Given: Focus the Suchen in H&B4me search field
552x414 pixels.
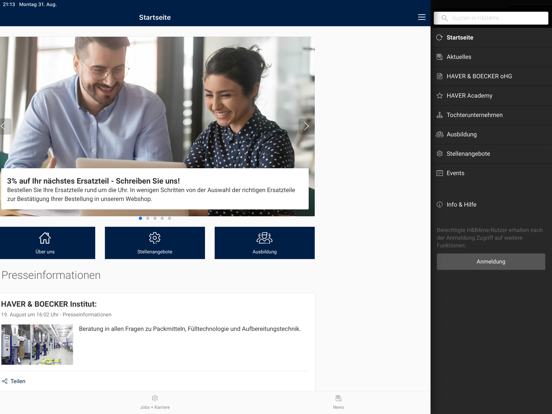Looking at the screenshot, I should (x=491, y=18).
